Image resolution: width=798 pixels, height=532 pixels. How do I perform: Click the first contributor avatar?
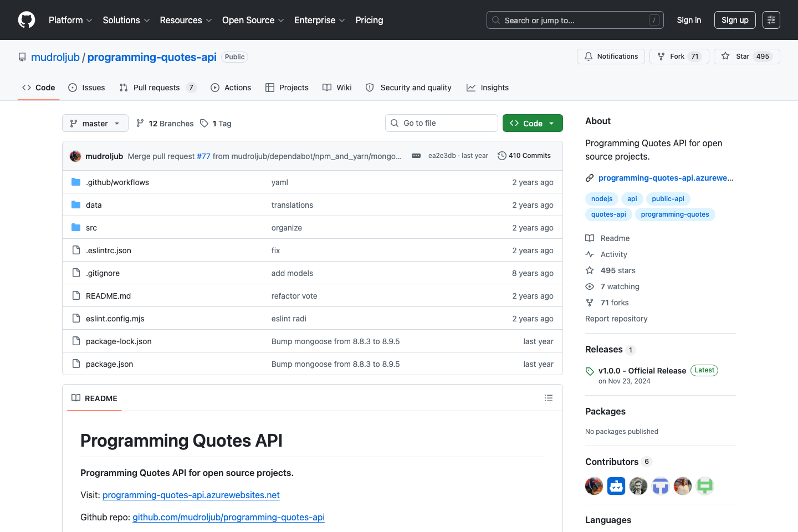[x=594, y=485]
